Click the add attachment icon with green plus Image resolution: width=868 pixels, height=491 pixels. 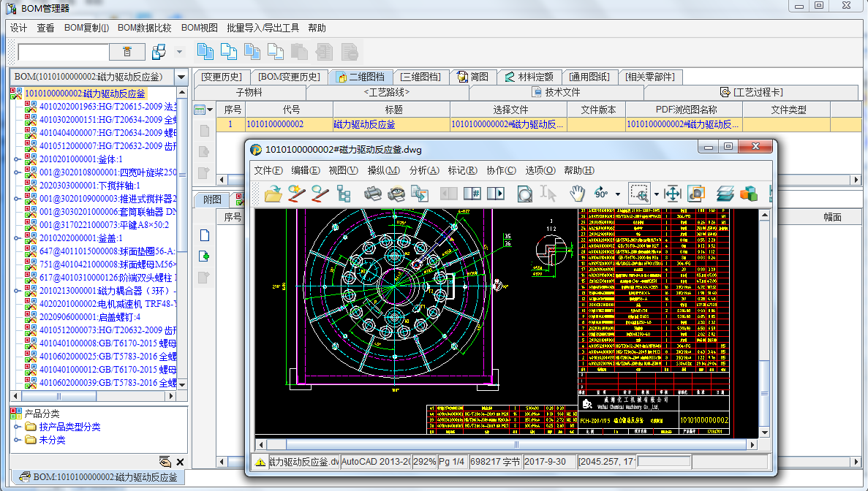[x=204, y=256]
